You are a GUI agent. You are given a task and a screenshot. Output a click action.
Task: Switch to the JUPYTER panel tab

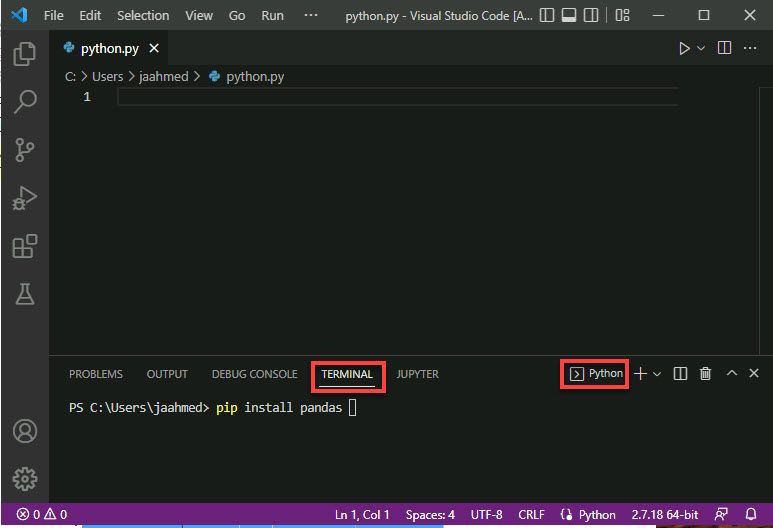[x=418, y=374]
